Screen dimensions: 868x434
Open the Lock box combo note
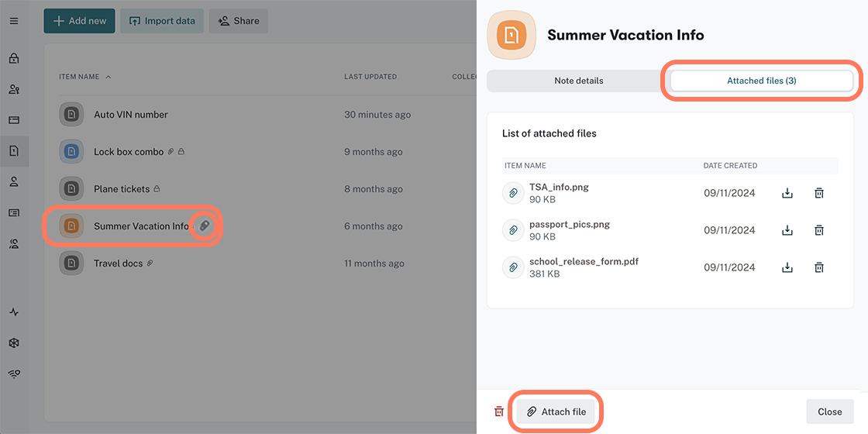coord(128,152)
